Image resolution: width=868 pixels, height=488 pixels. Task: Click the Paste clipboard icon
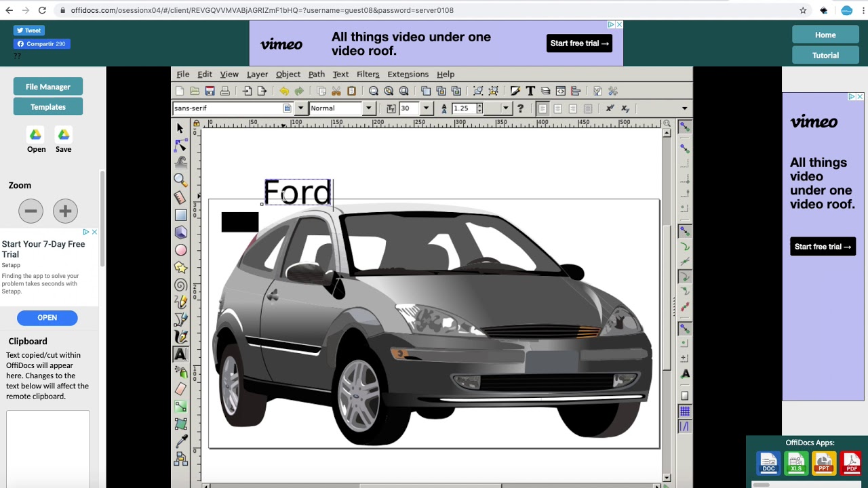coord(351,91)
